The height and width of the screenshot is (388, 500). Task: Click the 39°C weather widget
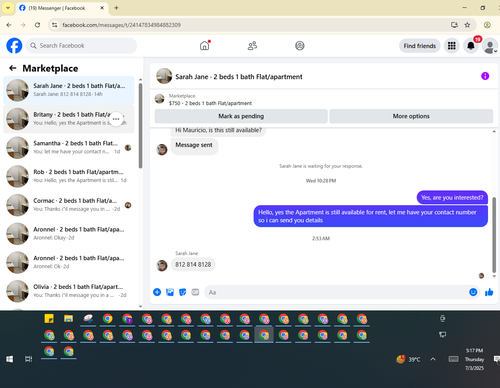tap(408, 359)
